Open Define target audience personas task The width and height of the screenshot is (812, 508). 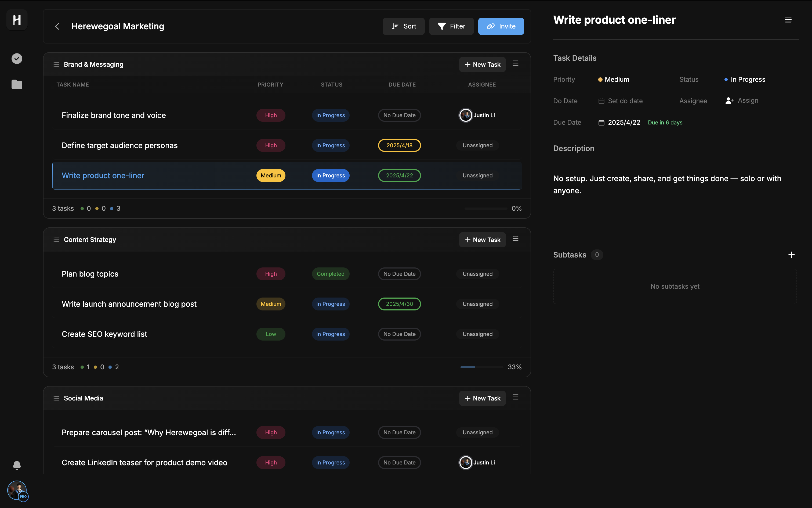click(x=119, y=145)
